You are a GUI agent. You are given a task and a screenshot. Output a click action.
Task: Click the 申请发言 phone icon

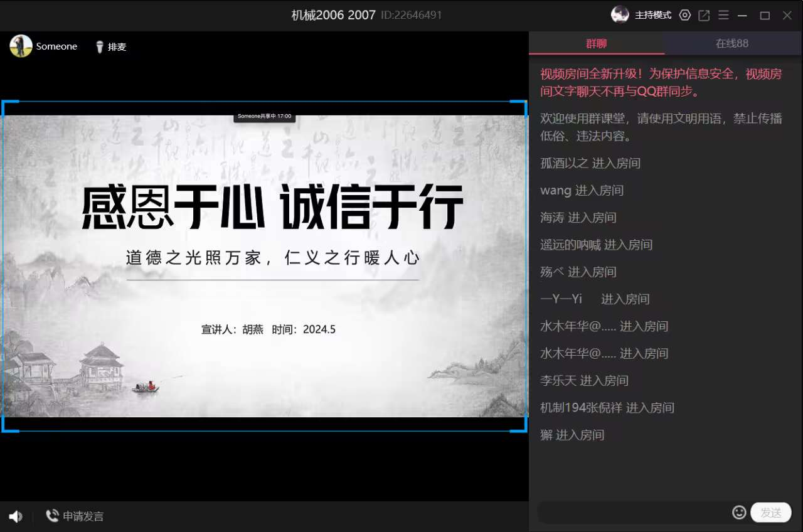click(53, 516)
